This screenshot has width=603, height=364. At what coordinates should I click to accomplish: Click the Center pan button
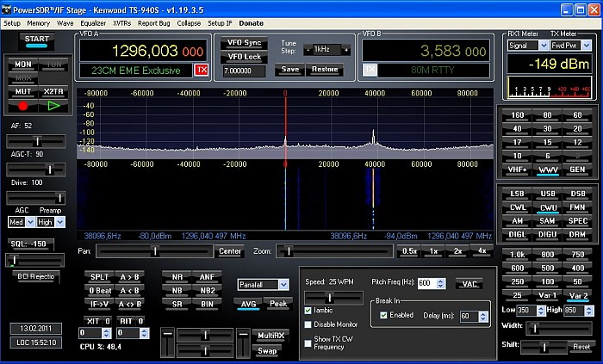pos(230,251)
